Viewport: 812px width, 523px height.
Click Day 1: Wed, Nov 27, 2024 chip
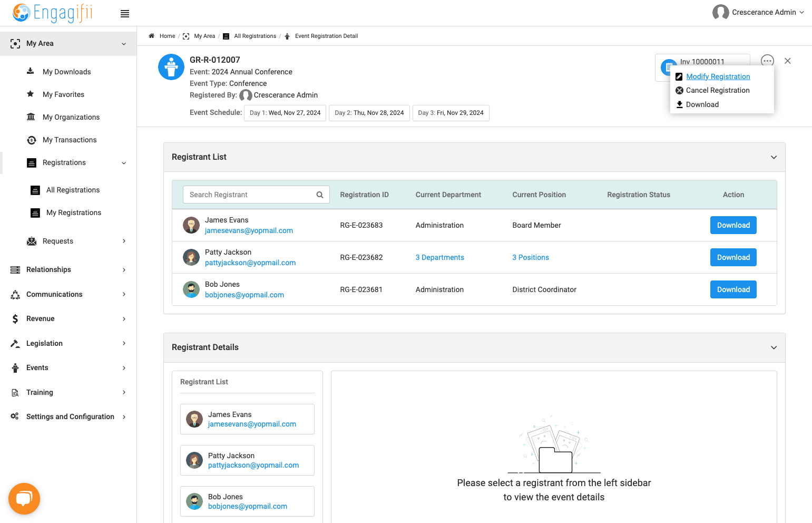click(285, 113)
